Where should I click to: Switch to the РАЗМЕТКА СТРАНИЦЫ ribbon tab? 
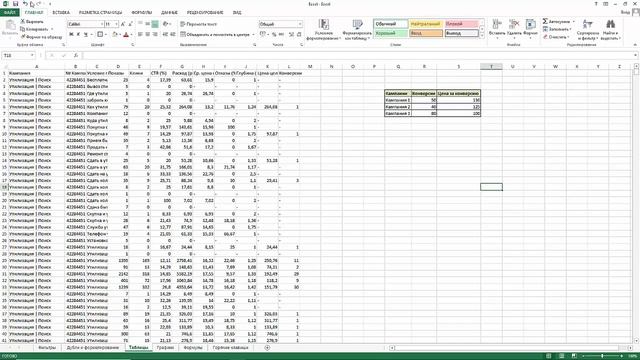pos(100,13)
